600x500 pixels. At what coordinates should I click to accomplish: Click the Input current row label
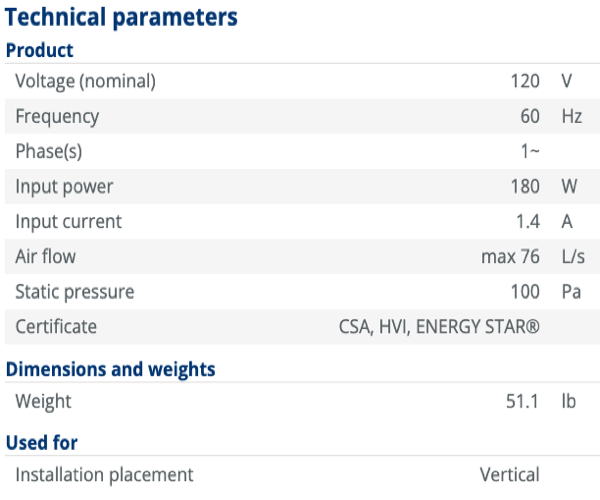[x=68, y=222]
